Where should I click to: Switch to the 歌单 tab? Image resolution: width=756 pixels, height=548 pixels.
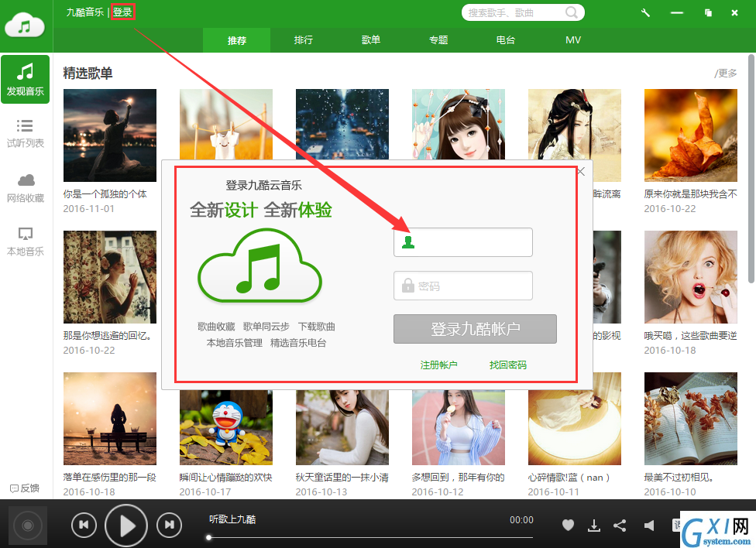click(371, 40)
